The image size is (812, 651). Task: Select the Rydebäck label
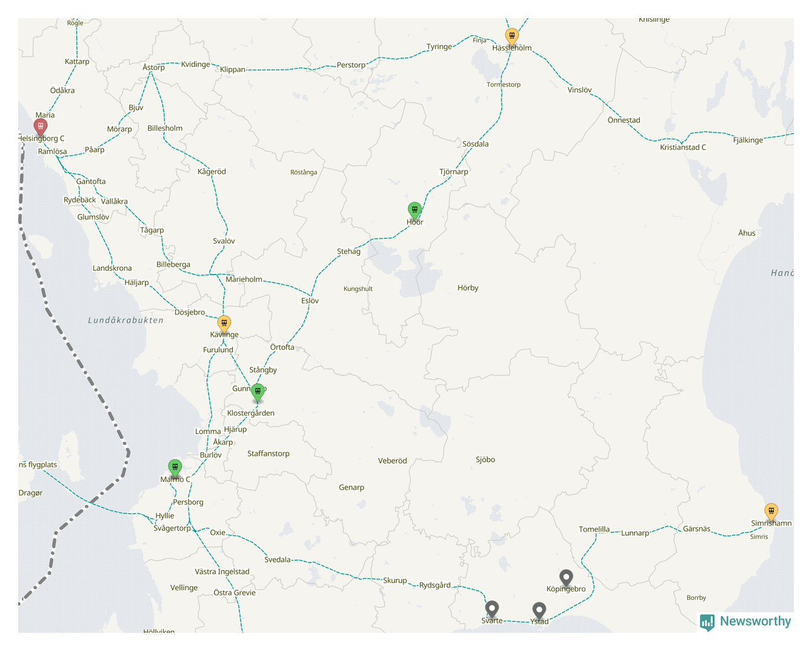80,200
